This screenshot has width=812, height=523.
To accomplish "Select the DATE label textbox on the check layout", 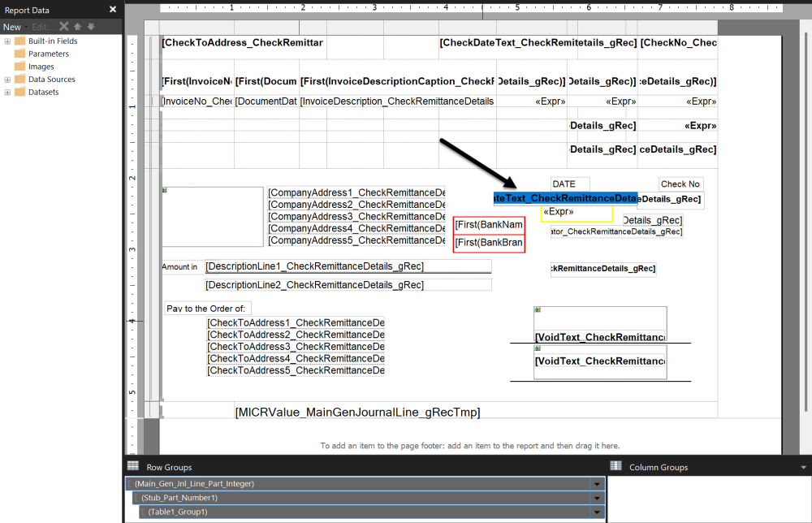I will [x=569, y=184].
